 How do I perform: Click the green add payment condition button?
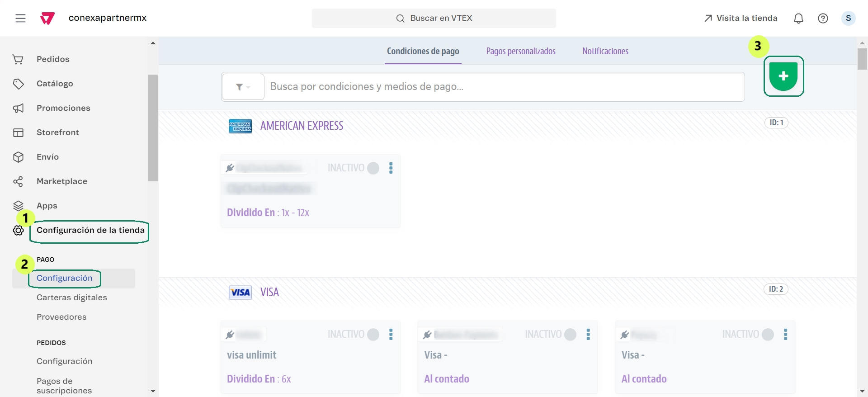point(783,76)
